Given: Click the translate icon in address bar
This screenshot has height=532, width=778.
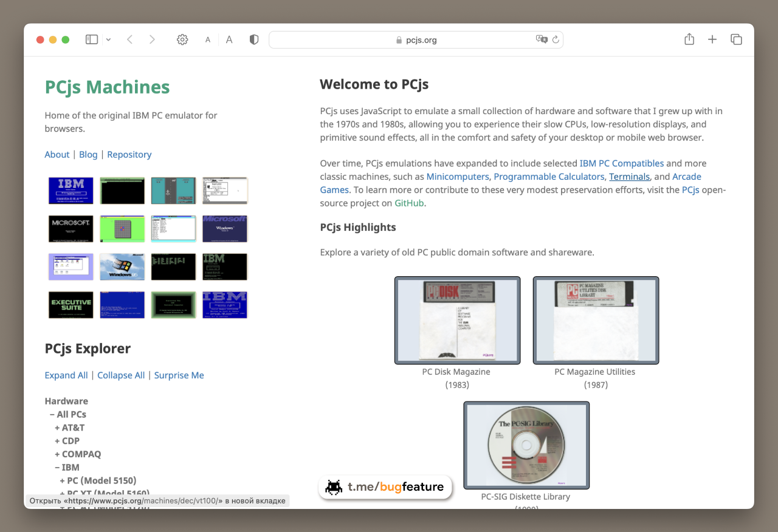Looking at the screenshot, I should [541, 39].
